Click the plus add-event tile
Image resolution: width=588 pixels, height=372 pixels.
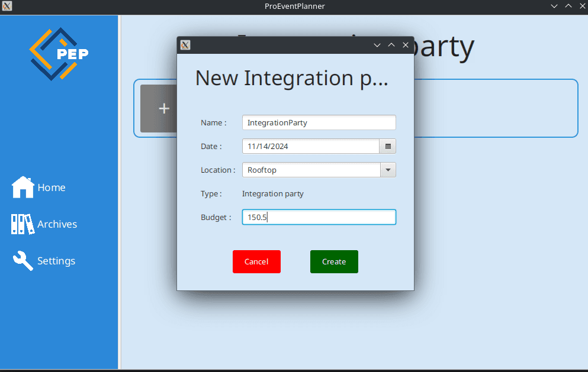159,108
